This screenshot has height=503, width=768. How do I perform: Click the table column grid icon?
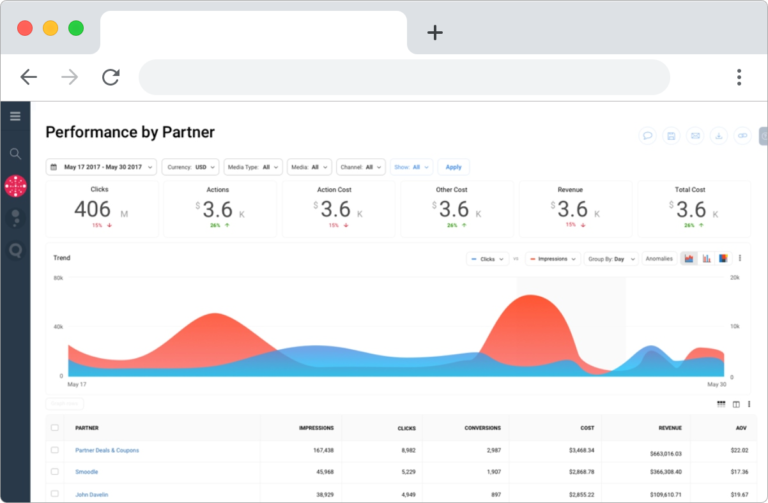(721, 404)
